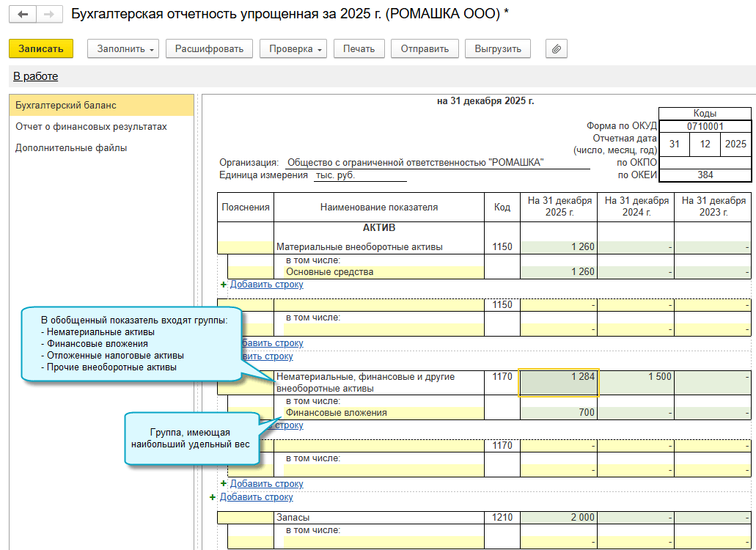Click the На 31 декабря 2024 г. column header
This screenshot has width=756, height=550.
(x=636, y=207)
